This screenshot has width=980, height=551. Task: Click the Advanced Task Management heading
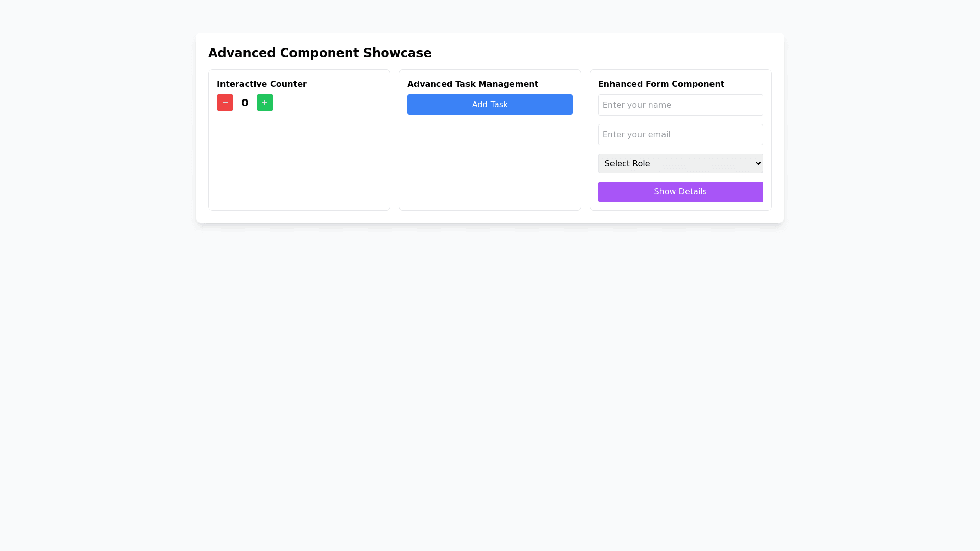473,84
